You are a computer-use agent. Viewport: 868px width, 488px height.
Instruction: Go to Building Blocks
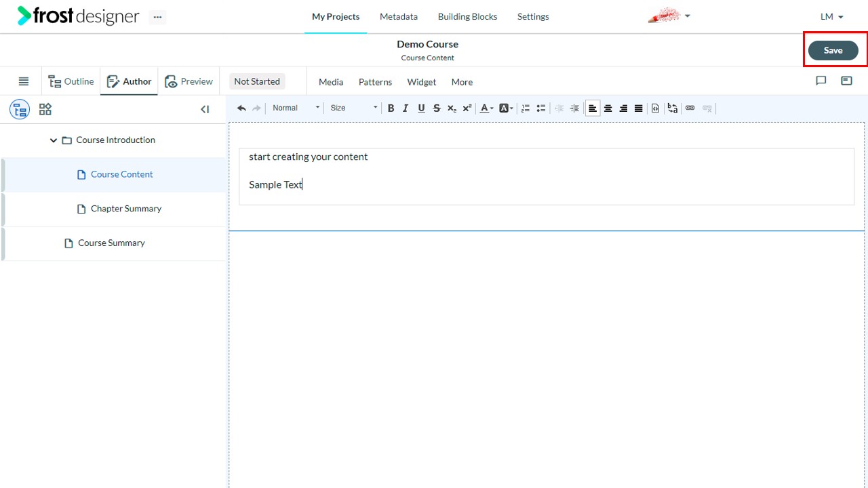467,16
